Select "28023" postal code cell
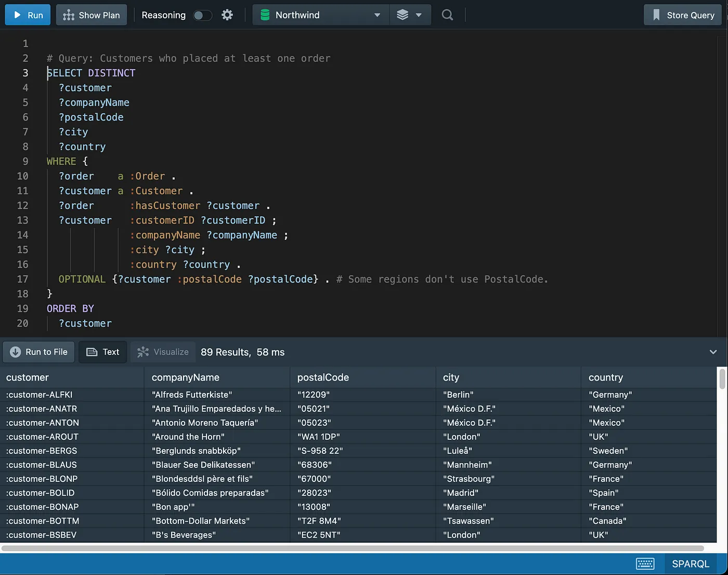Image resolution: width=728 pixels, height=575 pixels. coord(363,493)
